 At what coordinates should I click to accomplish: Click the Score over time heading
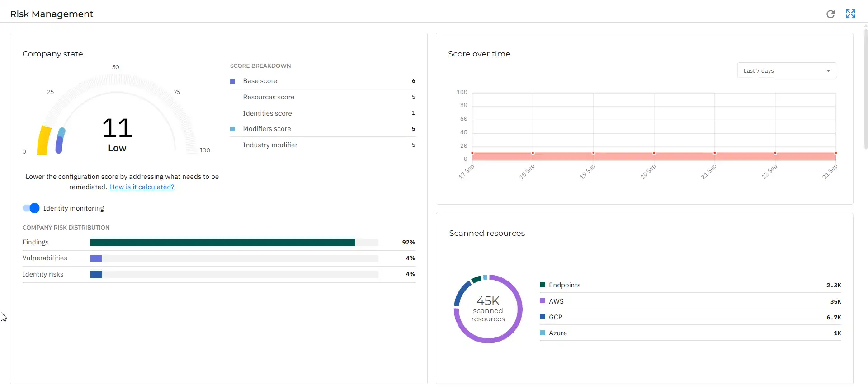tap(479, 54)
